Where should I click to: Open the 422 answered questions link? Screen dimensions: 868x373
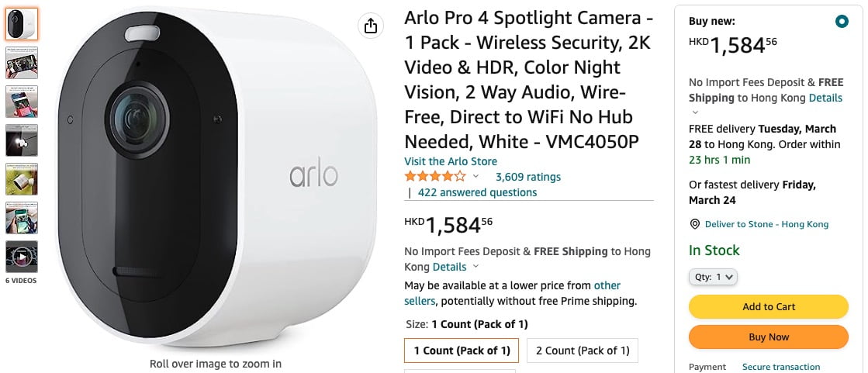[x=477, y=192]
